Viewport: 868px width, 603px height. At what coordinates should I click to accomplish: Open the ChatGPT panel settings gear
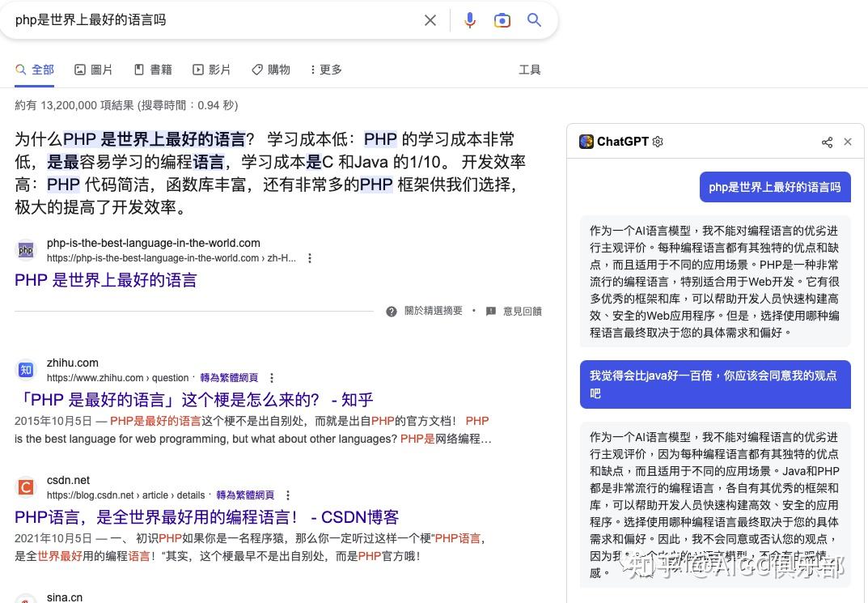658,142
